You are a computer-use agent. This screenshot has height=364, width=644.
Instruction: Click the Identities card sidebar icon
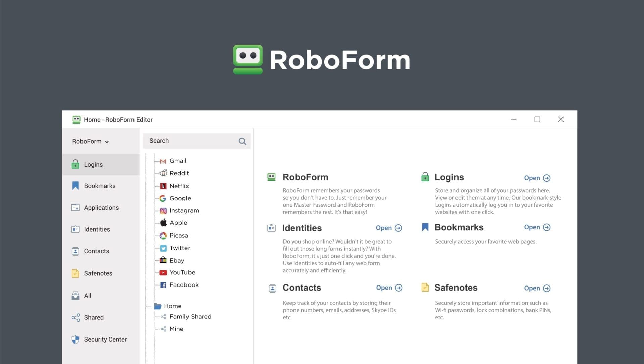click(x=75, y=229)
